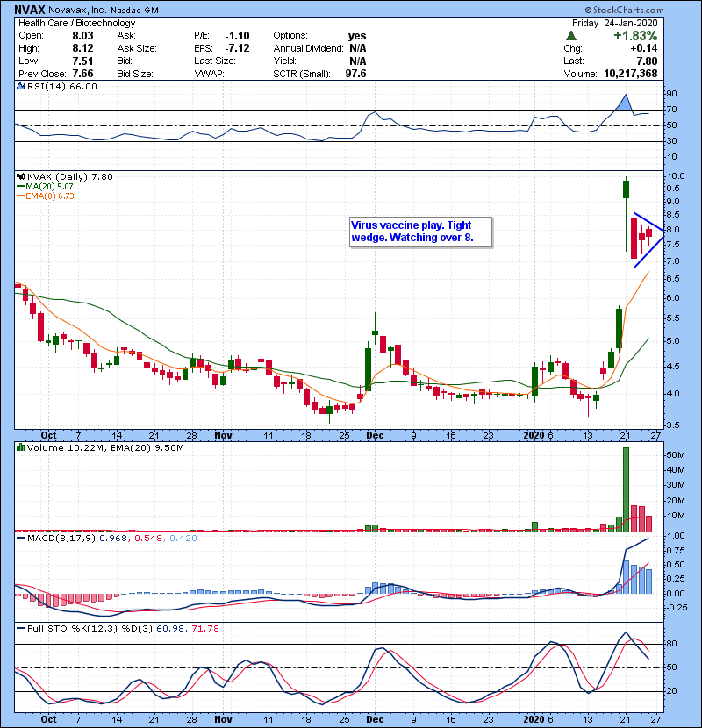Click the stochastic %D value 71.78
702x728 pixels.
(x=204, y=628)
